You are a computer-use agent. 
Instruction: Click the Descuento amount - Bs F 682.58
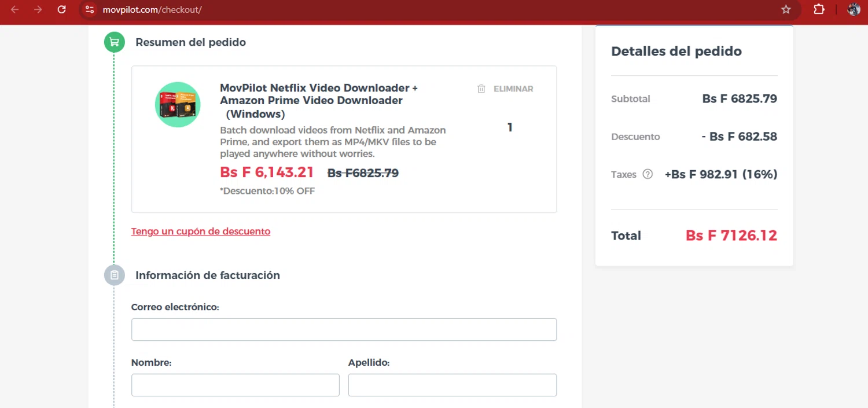coord(739,137)
